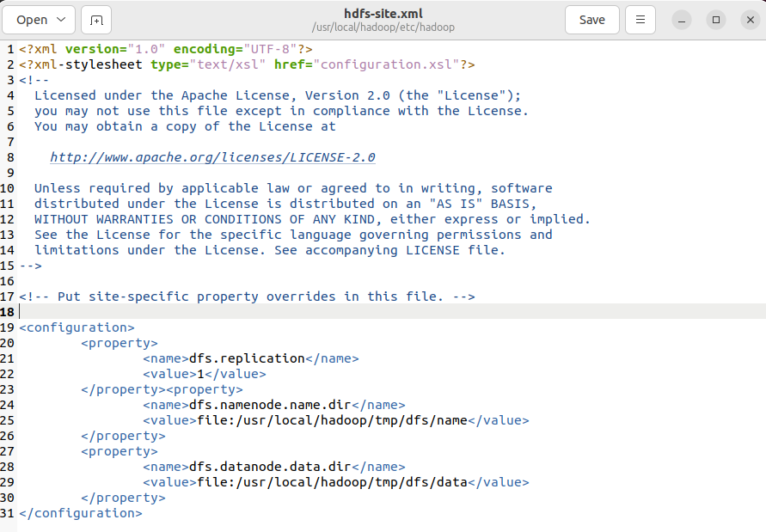This screenshot has width=766, height=532.
Task: Click the closing </configuration> tag
Action: click(x=81, y=513)
